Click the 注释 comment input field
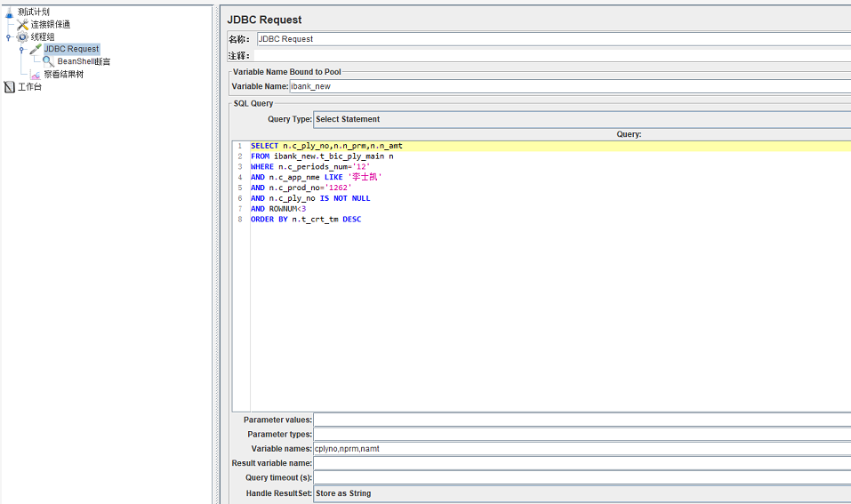 click(x=552, y=56)
